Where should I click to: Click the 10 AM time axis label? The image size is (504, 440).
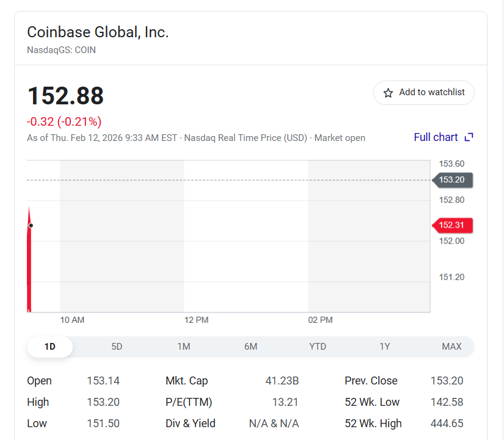72,320
